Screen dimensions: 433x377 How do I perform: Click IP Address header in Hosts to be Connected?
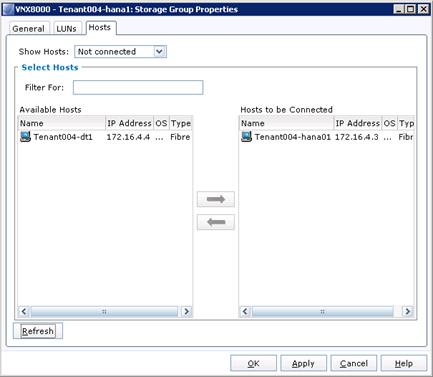358,123
